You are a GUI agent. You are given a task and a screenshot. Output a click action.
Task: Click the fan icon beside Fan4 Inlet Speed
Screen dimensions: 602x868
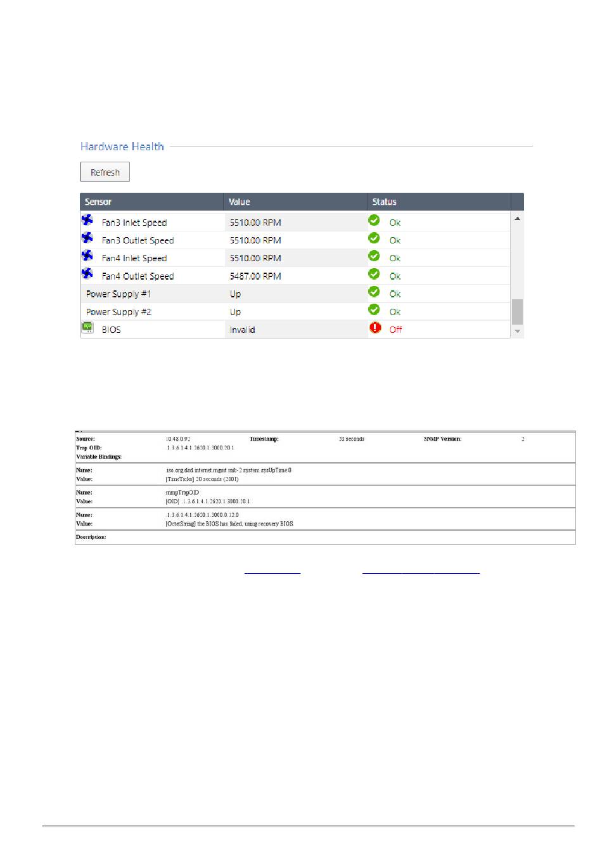(x=87, y=256)
